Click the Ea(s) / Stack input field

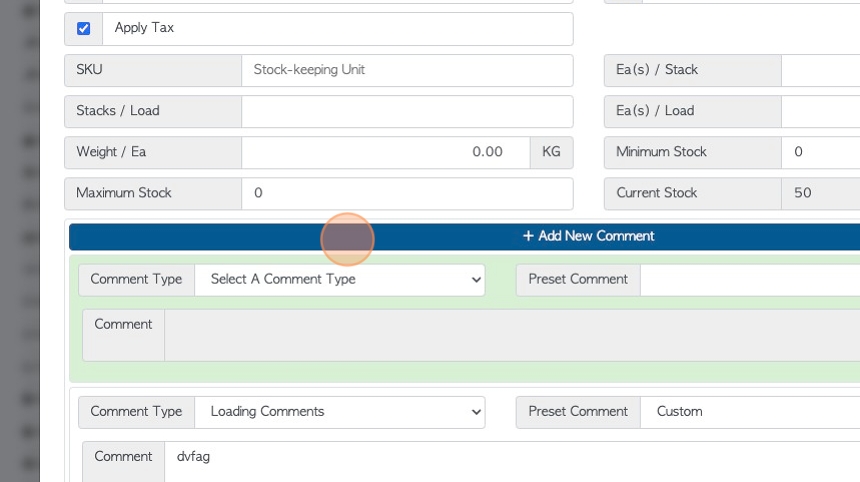(821, 70)
